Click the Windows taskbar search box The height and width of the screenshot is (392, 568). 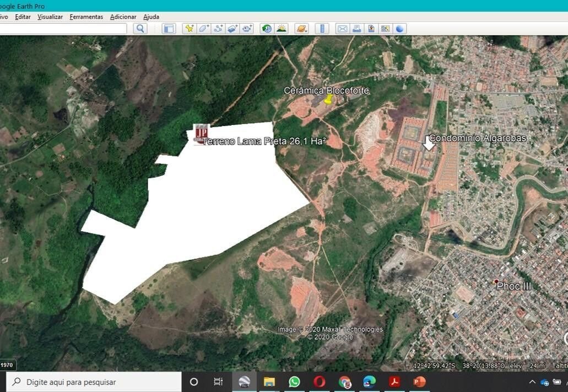point(94,382)
